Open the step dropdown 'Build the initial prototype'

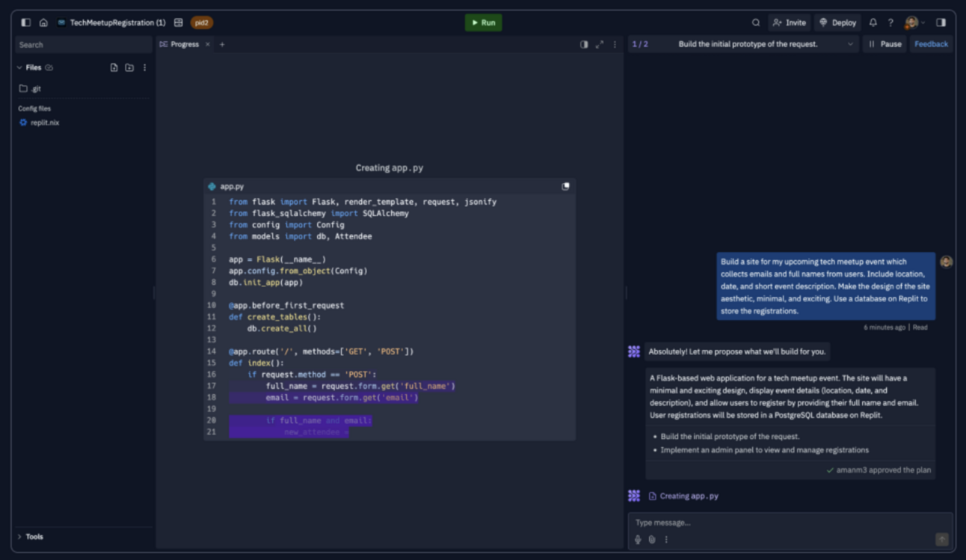743,44
